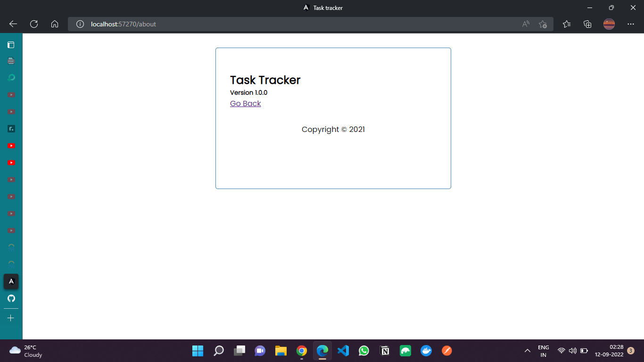Open the Settings and more menu

tap(631, 24)
